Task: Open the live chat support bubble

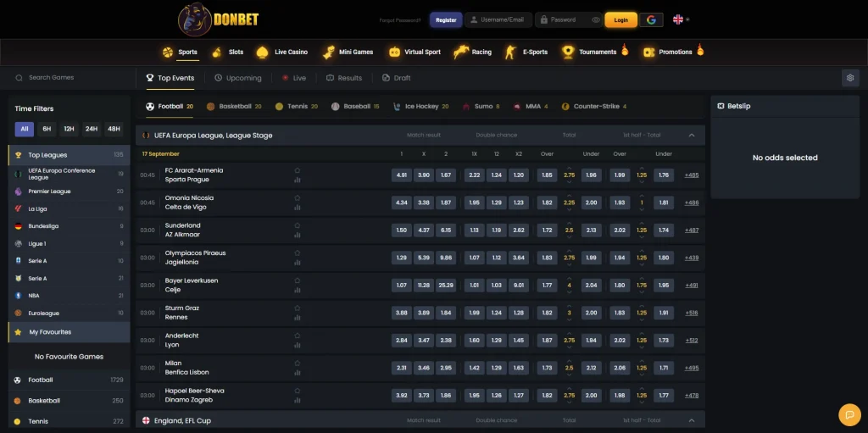Action: pos(849,414)
